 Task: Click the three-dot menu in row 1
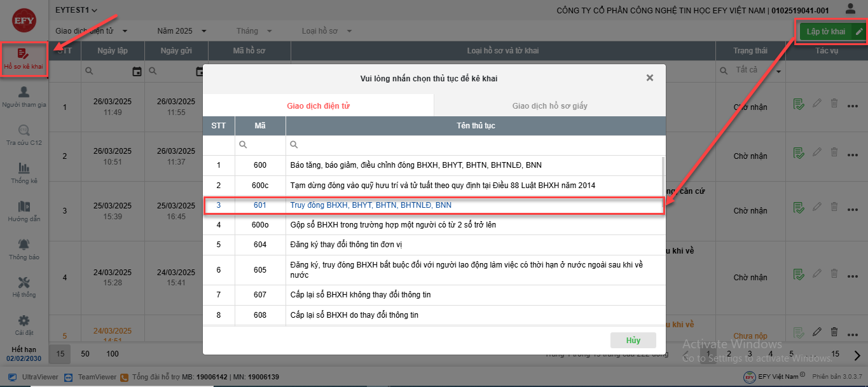click(x=853, y=106)
